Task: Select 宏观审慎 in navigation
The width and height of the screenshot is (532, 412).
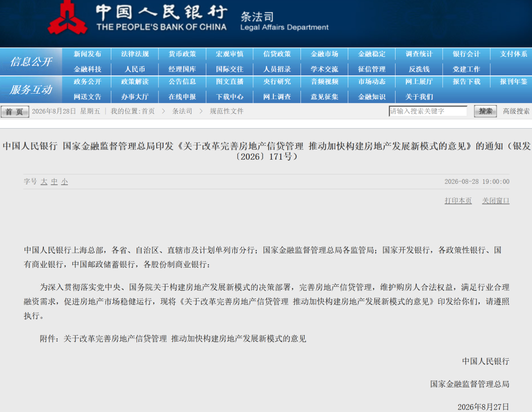Action: pyautogui.click(x=230, y=54)
